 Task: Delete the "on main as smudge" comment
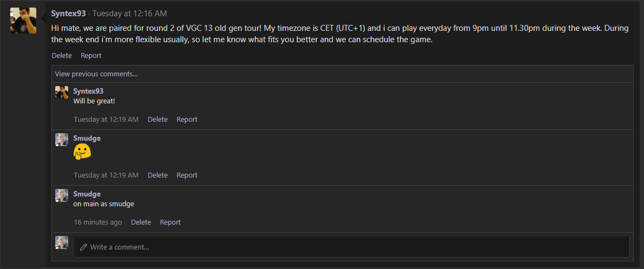(141, 222)
